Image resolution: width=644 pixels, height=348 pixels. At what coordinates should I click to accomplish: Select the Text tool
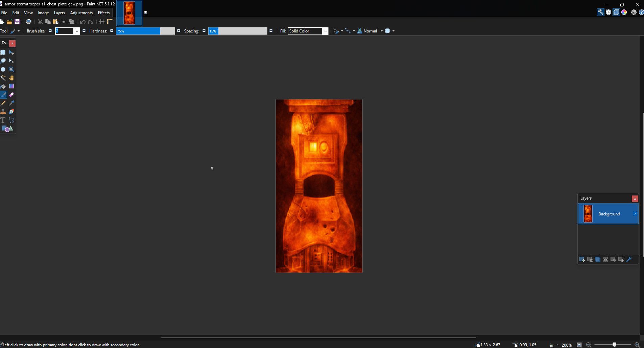3,120
